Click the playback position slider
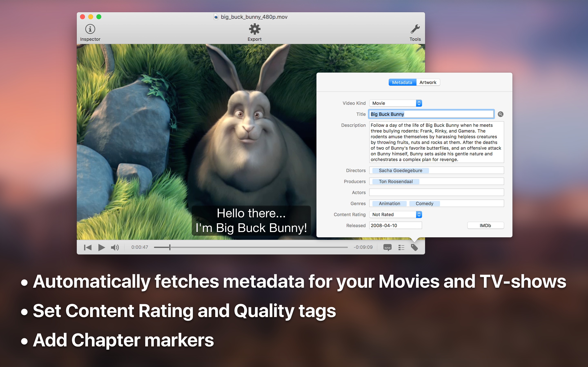This screenshot has height=367, width=588. click(251, 247)
